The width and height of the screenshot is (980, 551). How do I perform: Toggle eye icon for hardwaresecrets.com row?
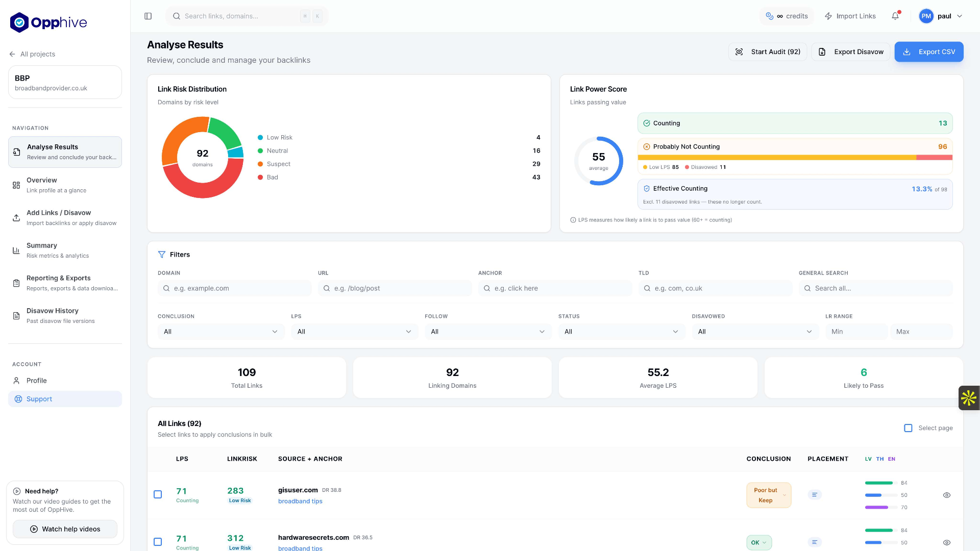947,543
